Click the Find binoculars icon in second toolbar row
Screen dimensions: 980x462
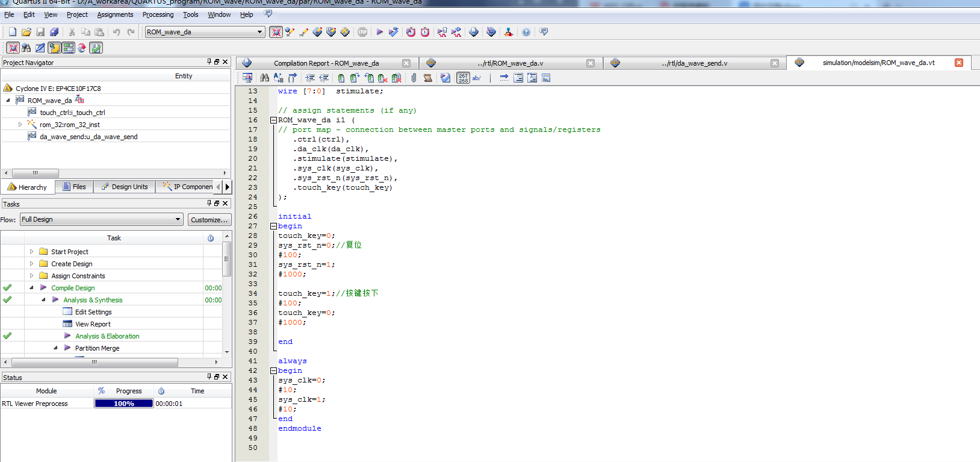[26, 48]
